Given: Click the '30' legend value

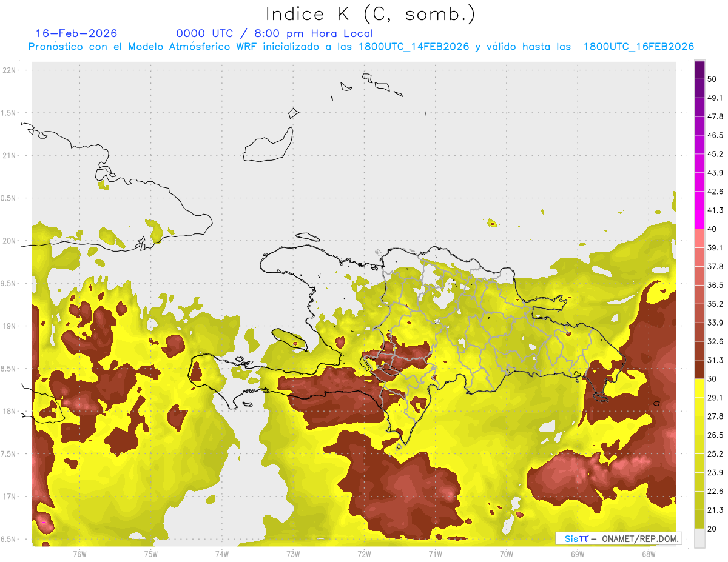Looking at the screenshot, I should point(713,379).
